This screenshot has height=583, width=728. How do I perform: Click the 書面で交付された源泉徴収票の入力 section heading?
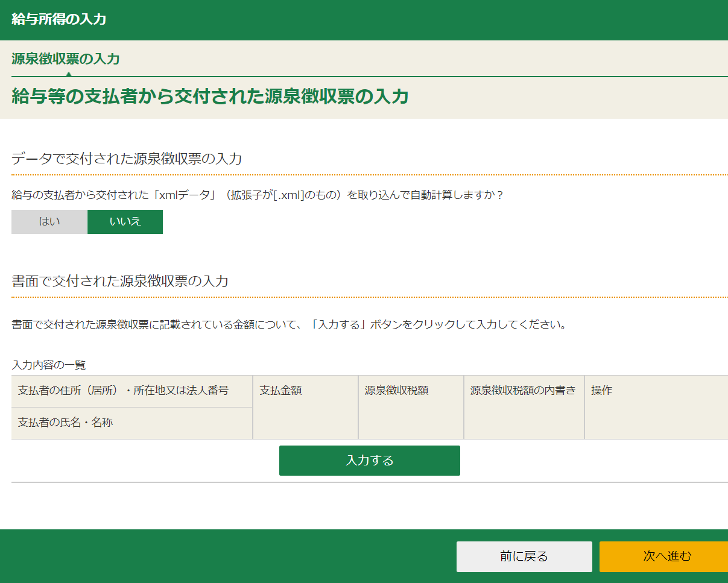pos(119,281)
